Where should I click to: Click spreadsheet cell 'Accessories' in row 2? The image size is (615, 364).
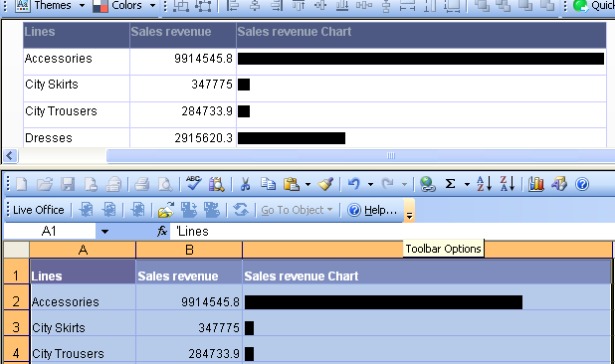click(83, 297)
